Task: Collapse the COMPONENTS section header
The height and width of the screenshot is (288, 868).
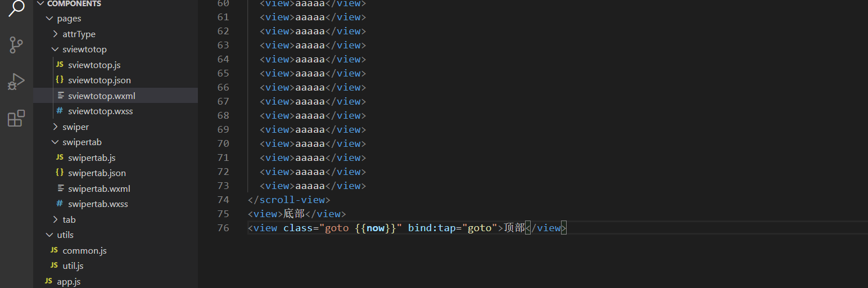Action: point(74,3)
